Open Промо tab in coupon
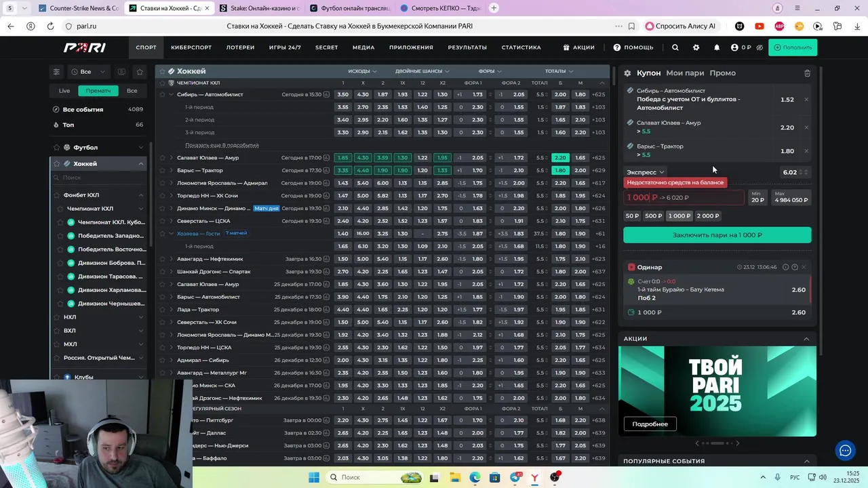Image resolution: width=868 pixels, height=488 pixels. coord(722,73)
